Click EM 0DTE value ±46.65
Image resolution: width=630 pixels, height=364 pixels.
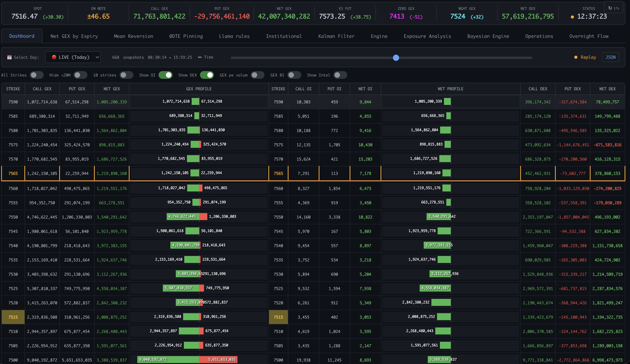[98, 16]
